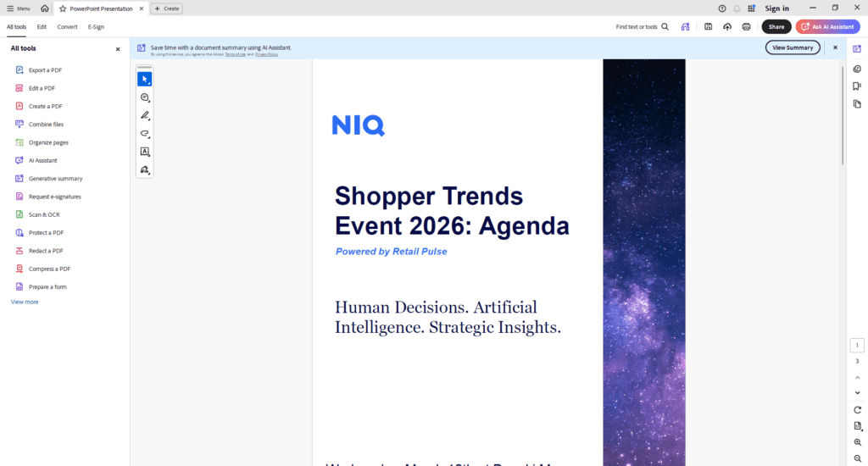Viewport: 868px width, 466px height.
Task: Pick the highlight pen tool
Action: click(x=145, y=115)
